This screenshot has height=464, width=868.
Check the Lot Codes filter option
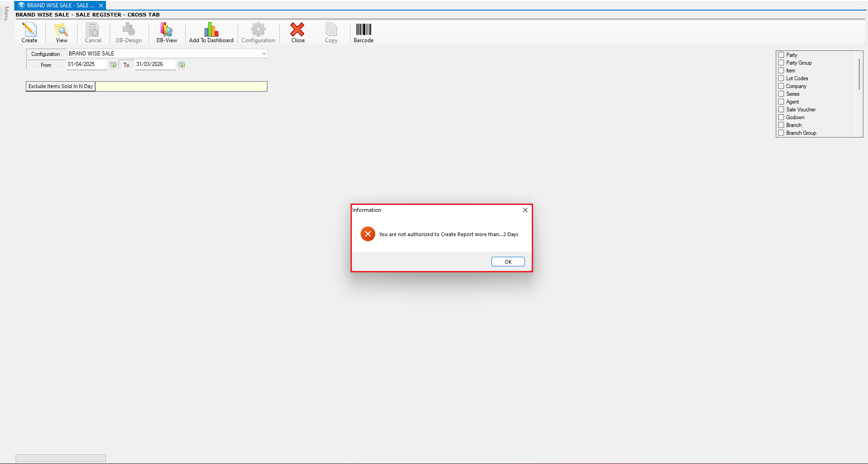pos(781,78)
